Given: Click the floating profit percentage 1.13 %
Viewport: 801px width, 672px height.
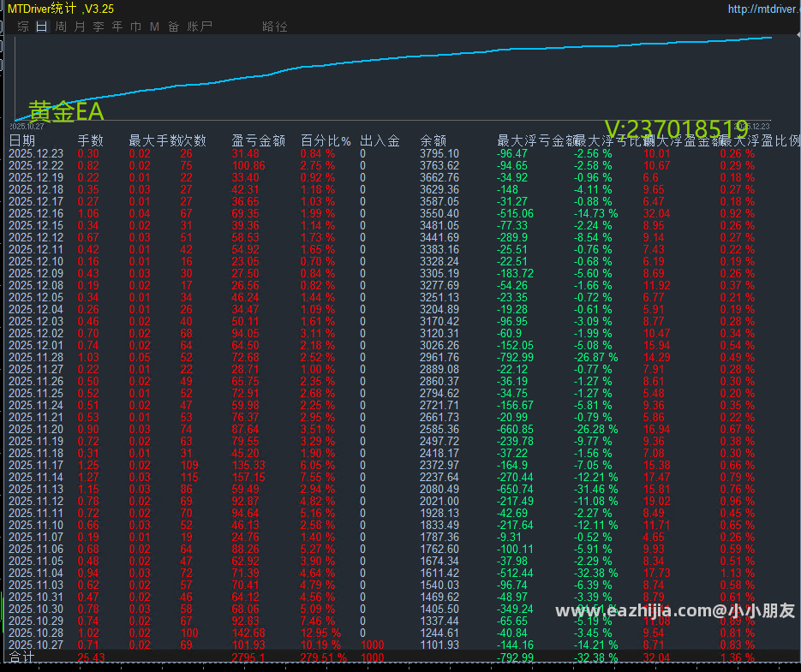Looking at the screenshot, I should 737,573.
